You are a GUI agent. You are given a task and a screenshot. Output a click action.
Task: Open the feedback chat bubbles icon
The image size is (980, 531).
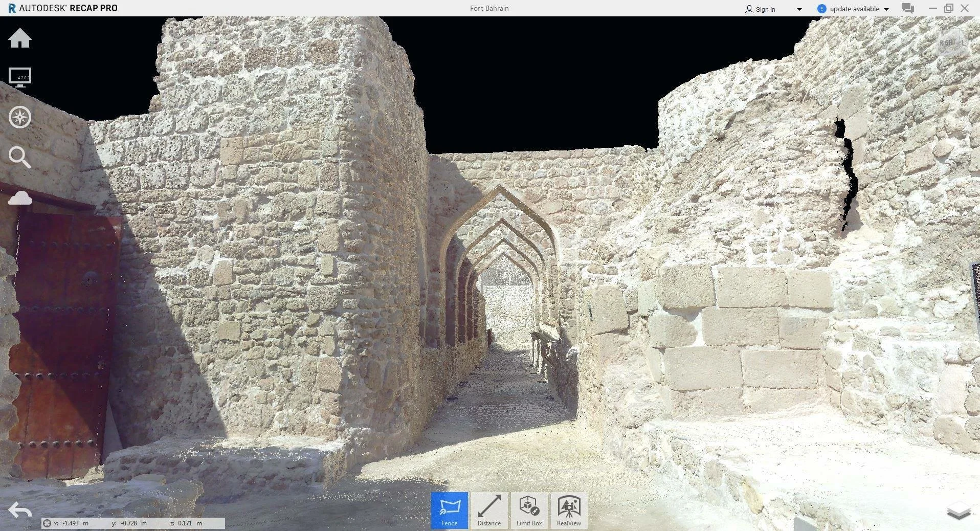click(908, 8)
